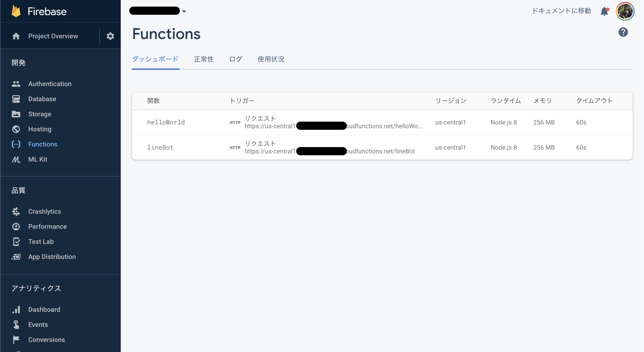
Task: Click us-central1 in helloWorld row
Action: 450,123
